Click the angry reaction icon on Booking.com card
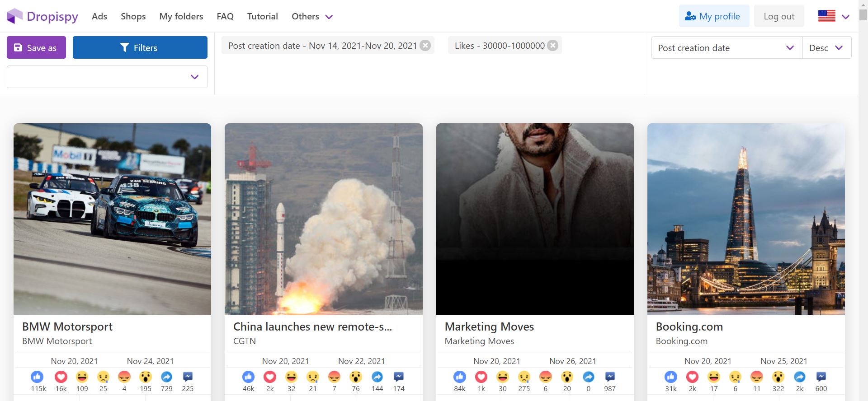Viewport: 868px width, 401px height. (x=756, y=377)
